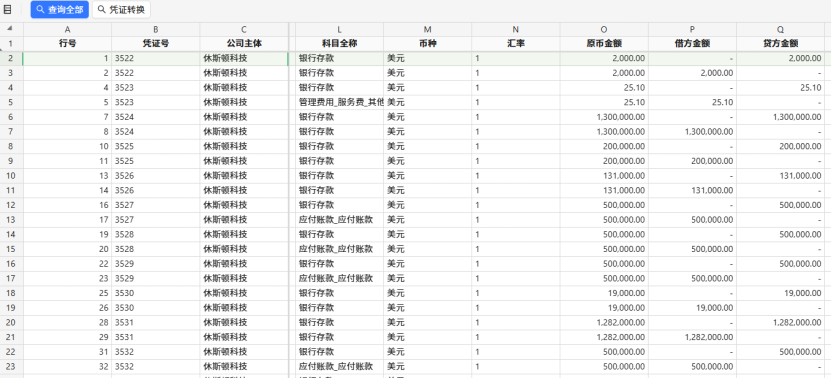Select column Q header
831x378 pixels.
click(781, 30)
